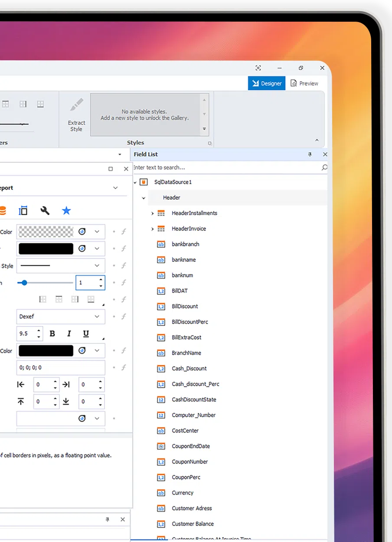Toggle Underline font style
Viewport: 392px width, 542px height.
click(x=86, y=333)
